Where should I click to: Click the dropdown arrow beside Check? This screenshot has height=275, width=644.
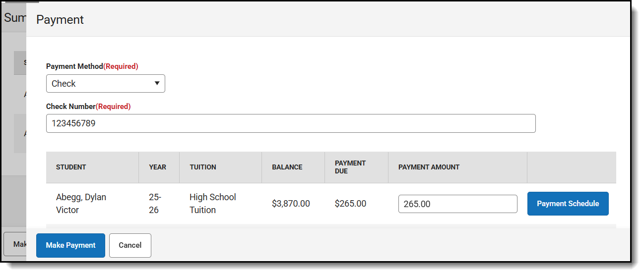[x=157, y=84]
